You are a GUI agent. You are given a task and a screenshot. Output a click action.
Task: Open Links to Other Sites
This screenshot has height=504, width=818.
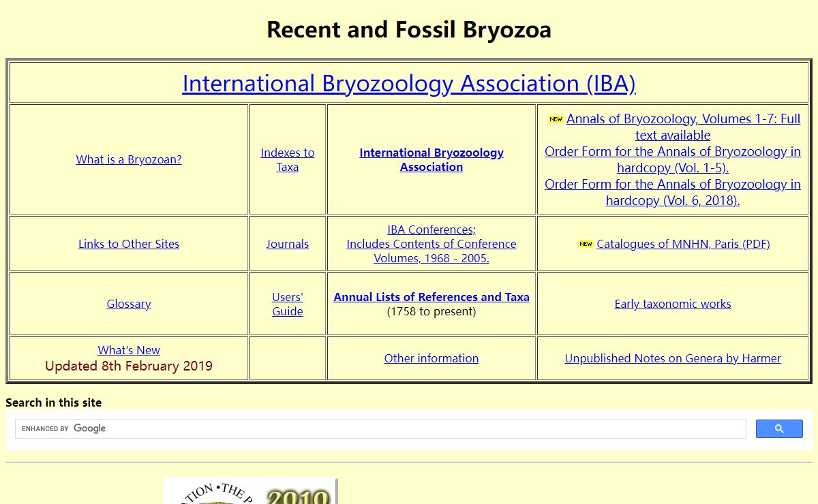click(129, 244)
